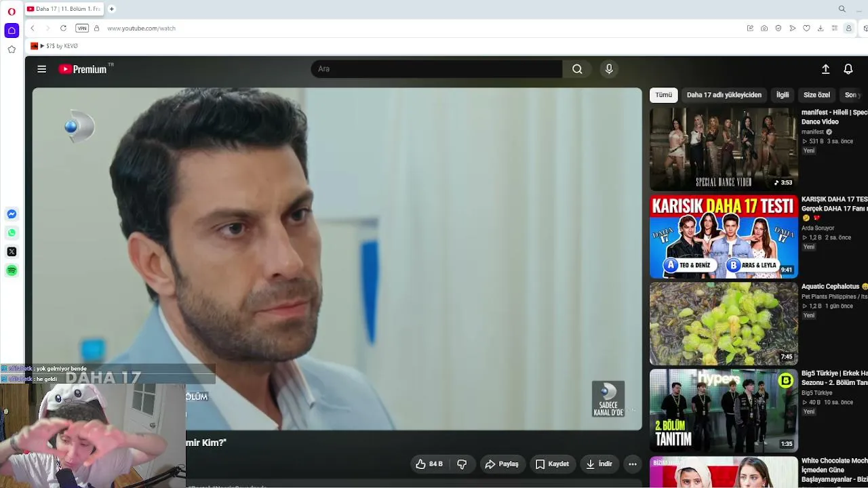Screen dimensions: 868x488
Task: Click the YouTube search magnifier button
Action: pos(577,69)
